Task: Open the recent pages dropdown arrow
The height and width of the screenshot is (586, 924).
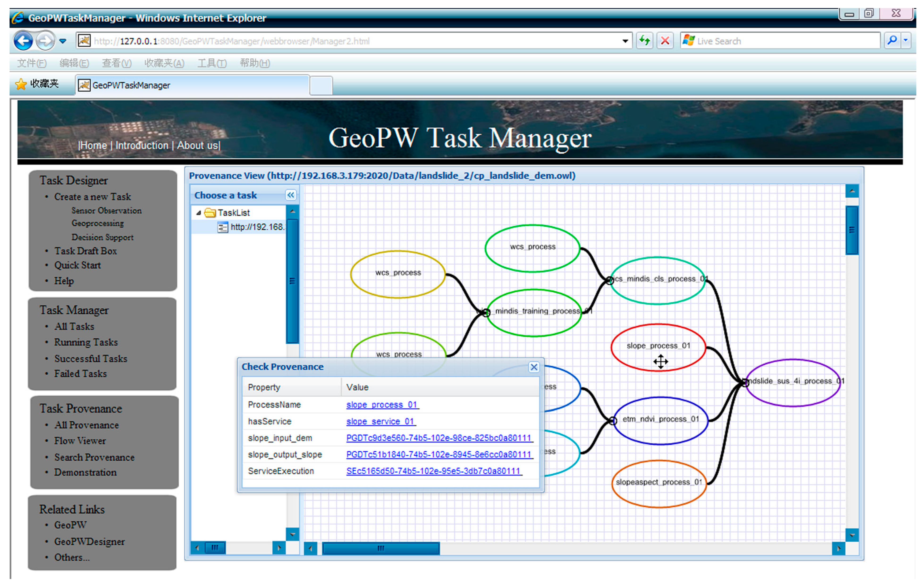Action: point(63,41)
